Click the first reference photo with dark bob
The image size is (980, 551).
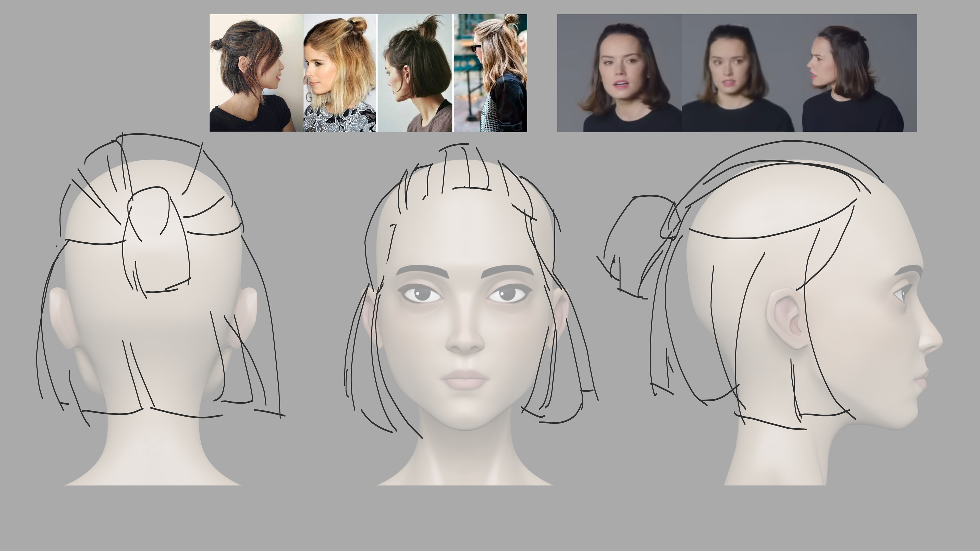tap(256, 73)
